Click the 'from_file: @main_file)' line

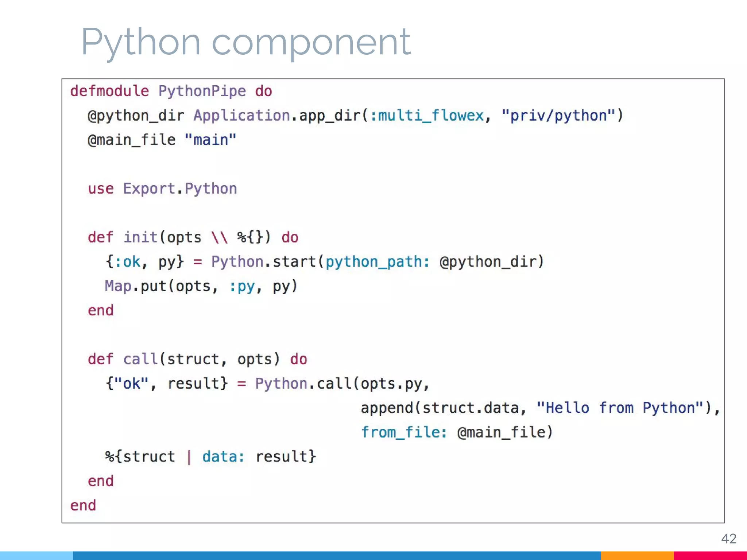coord(457,432)
